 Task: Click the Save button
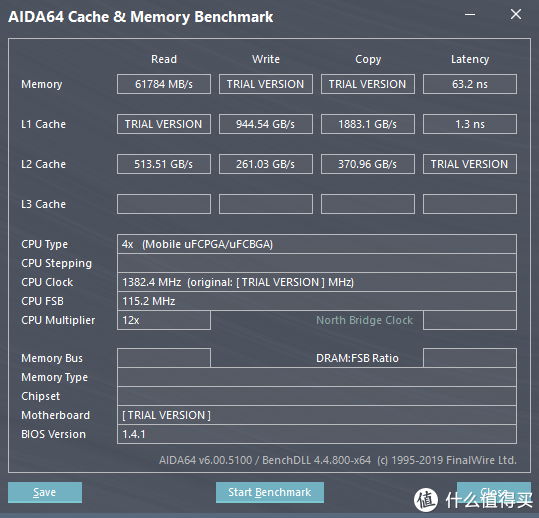45,492
